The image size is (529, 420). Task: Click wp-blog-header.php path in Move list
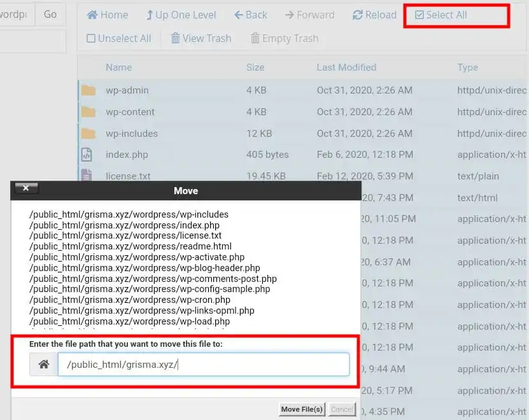145,268
